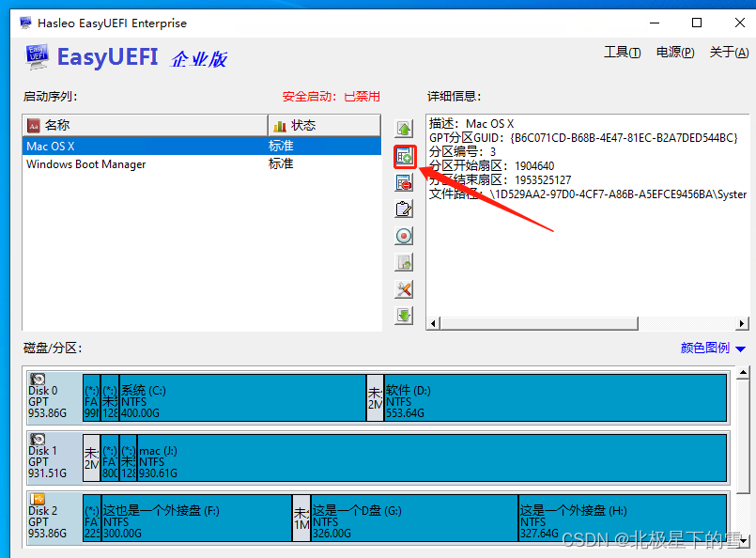Select the mac (J:) partition
This screenshot has width=756, height=558.
(x=432, y=457)
